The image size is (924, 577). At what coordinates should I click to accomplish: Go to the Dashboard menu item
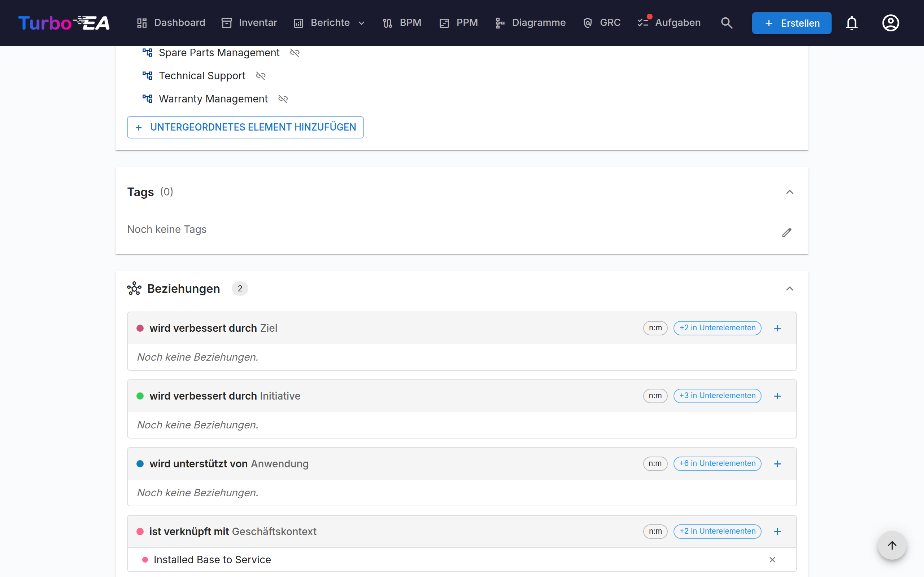[171, 23]
